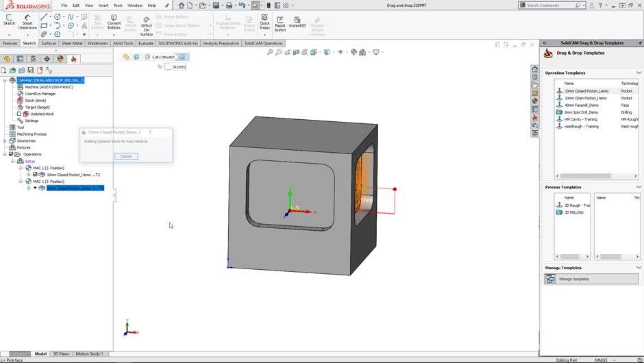The width and height of the screenshot is (644, 363).
Task: Toggle the Updated stock checkbox
Action: coord(19,114)
